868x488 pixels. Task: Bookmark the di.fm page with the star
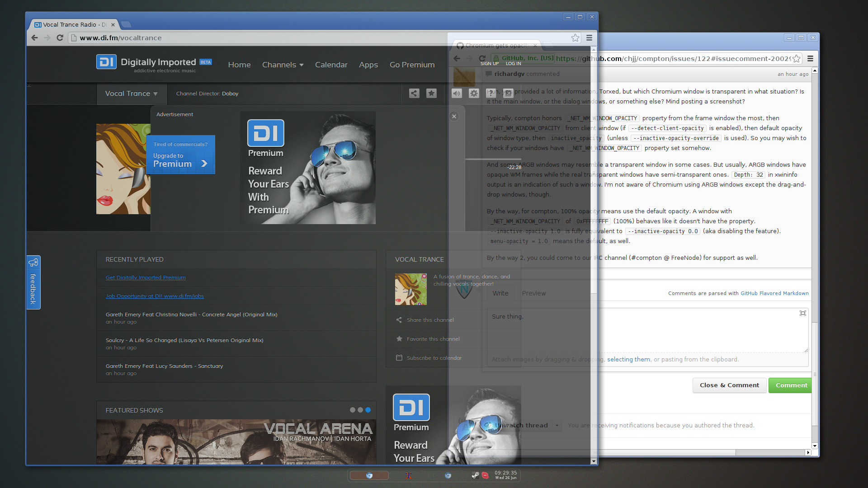point(575,38)
